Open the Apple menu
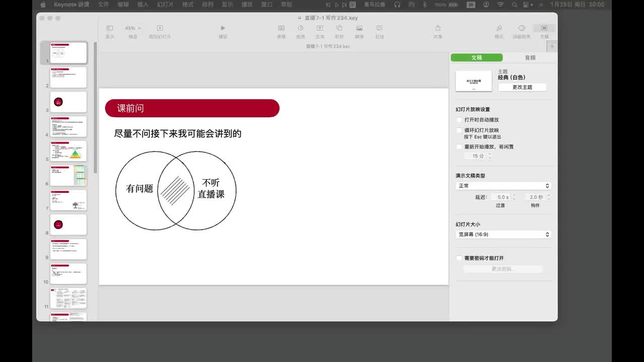 (x=43, y=5)
